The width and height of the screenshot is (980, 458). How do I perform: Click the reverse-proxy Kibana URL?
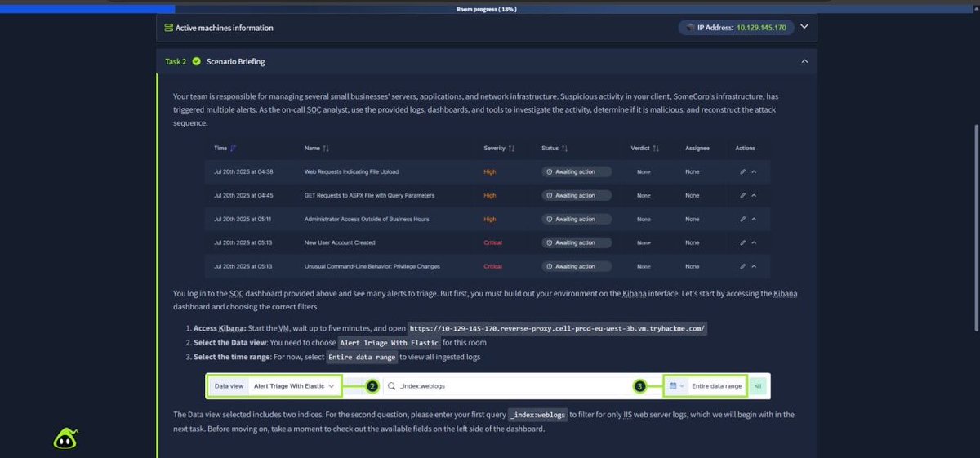pos(558,328)
